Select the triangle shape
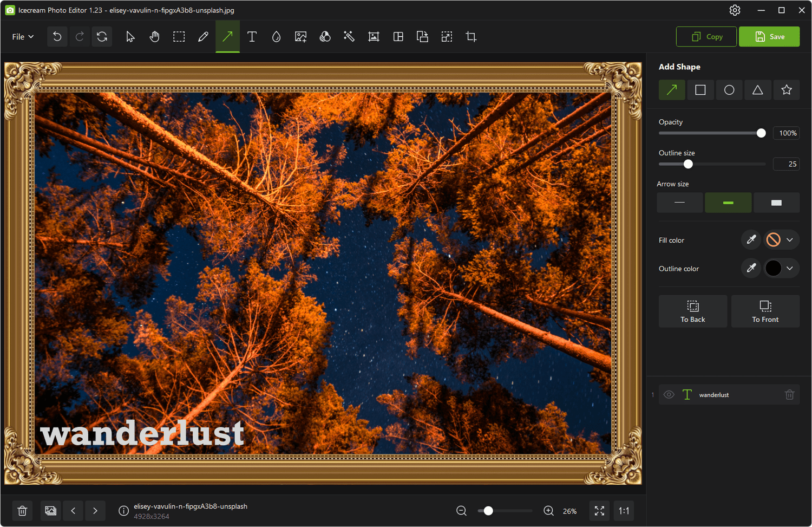Screen dimensions: 812x527 (x=758, y=90)
